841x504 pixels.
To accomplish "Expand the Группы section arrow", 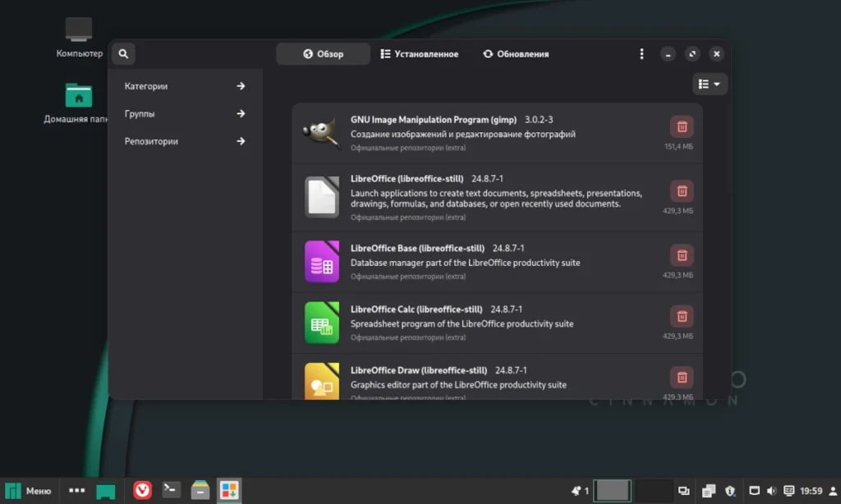I will (241, 113).
